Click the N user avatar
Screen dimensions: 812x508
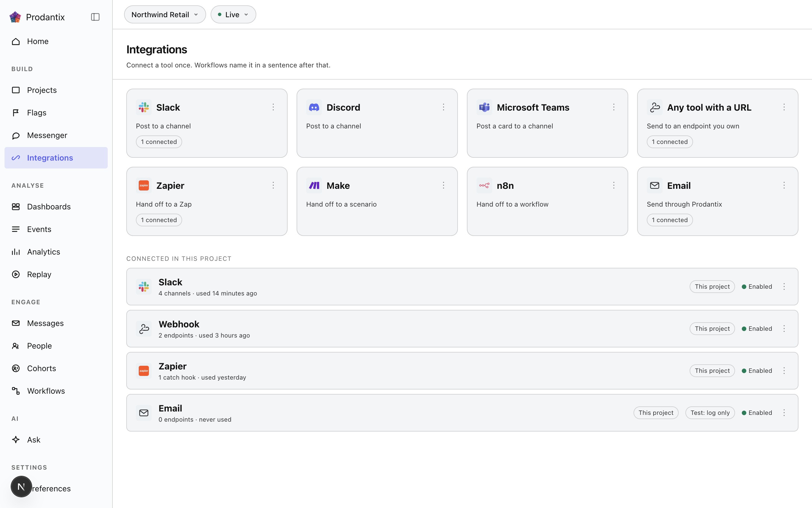(21, 487)
